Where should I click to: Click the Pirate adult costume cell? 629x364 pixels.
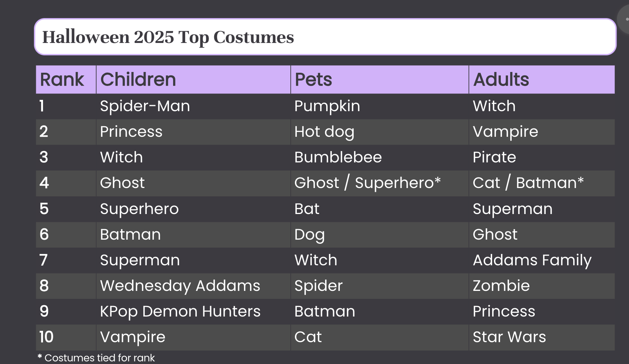pos(542,158)
